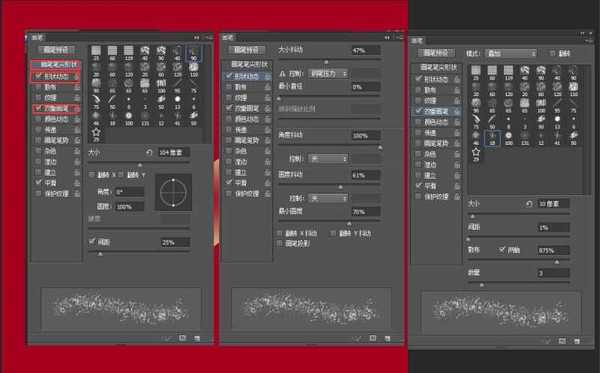Select Shape Dynamics item in left panel list
The height and width of the screenshot is (373, 600).
[x=56, y=77]
